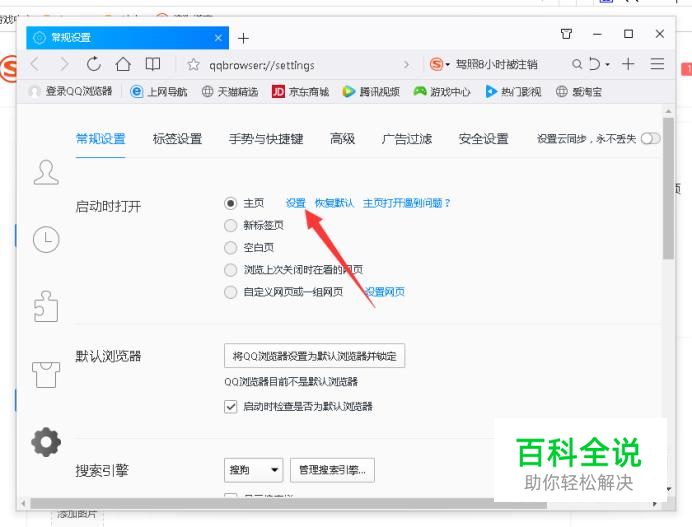The height and width of the screenshot is (527, 692).
Task: Select 自定义网页或一组网页 radio
Action: pyautogui.click(x=230, y=292)
